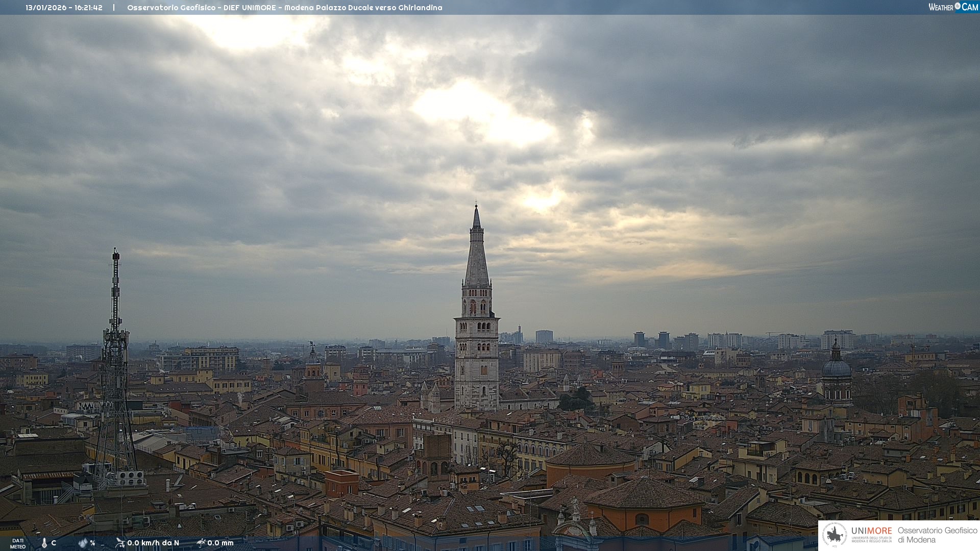This screenshot has width=980, height=551.
Task: Click the humidity percent label
Action: pos(92,543)
